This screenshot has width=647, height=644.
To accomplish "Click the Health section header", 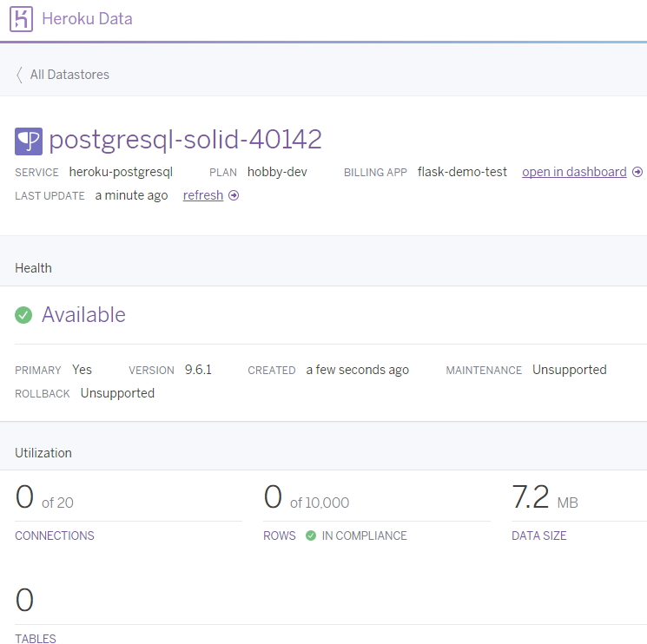I will 33,268.
